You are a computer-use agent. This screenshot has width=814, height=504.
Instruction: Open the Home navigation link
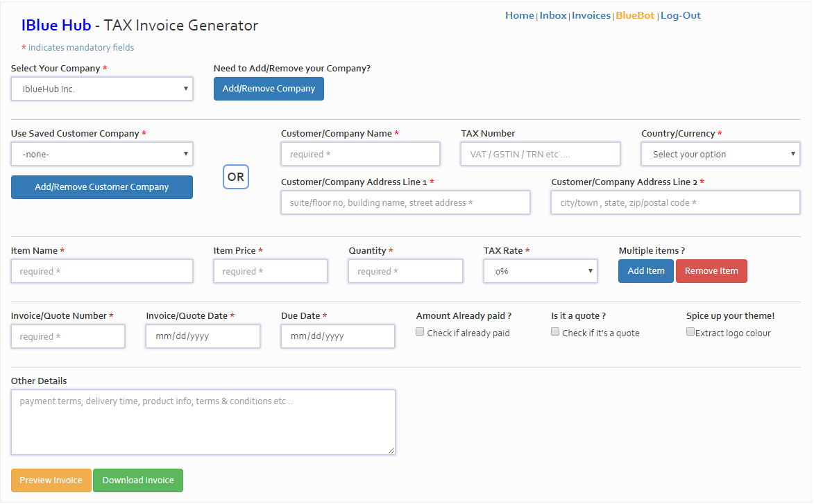pyautogui.click(x=519, y=15)
